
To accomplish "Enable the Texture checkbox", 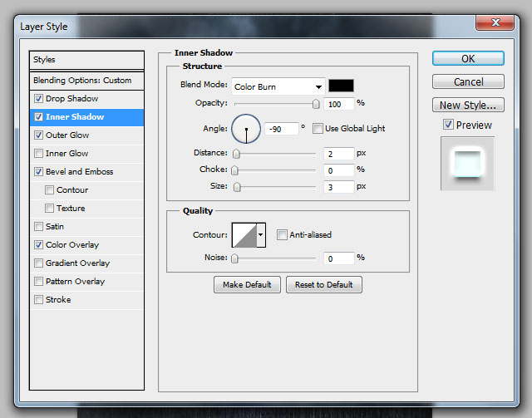I will coord(50,209).
